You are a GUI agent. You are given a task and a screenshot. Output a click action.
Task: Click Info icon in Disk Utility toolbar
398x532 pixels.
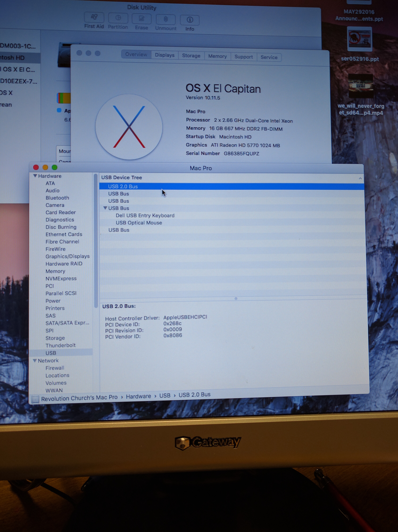tap(190, 20)
